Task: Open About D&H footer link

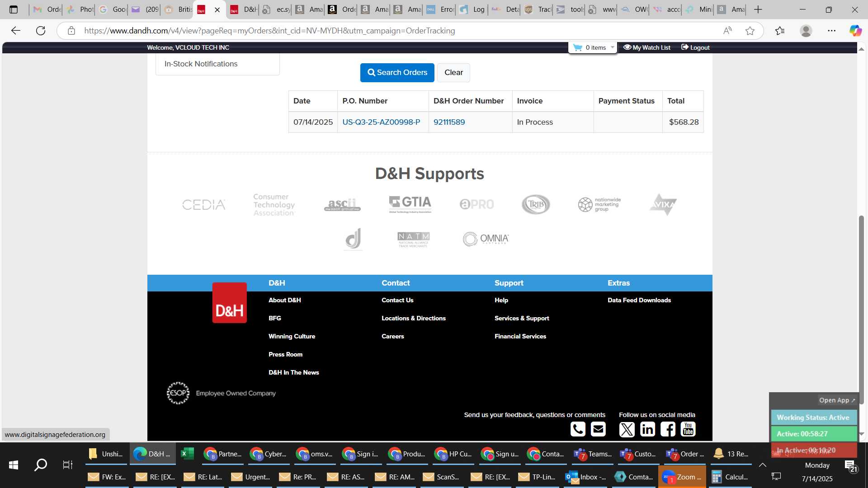Action: [284, 300]
